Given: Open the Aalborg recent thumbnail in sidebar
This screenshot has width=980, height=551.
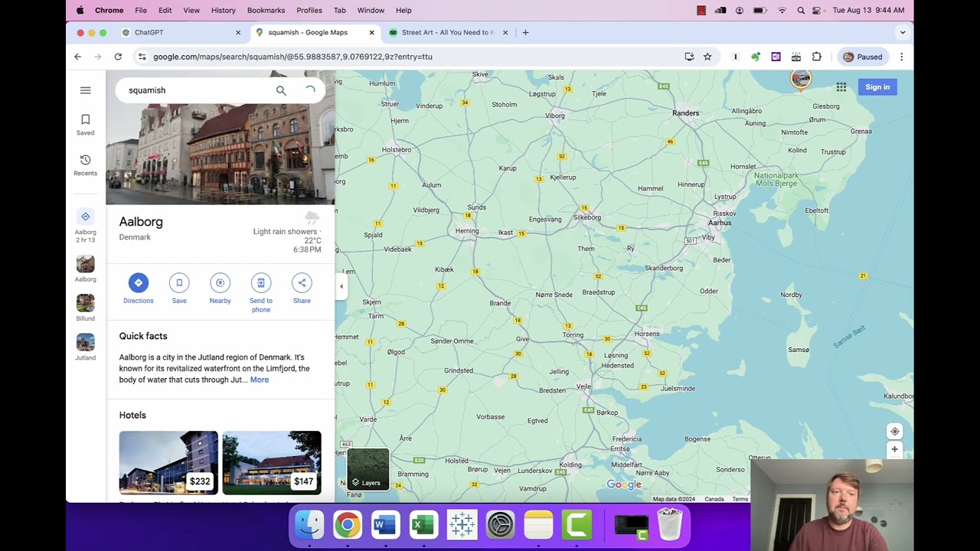Looking at the screenshot, I should click(85, 269).
